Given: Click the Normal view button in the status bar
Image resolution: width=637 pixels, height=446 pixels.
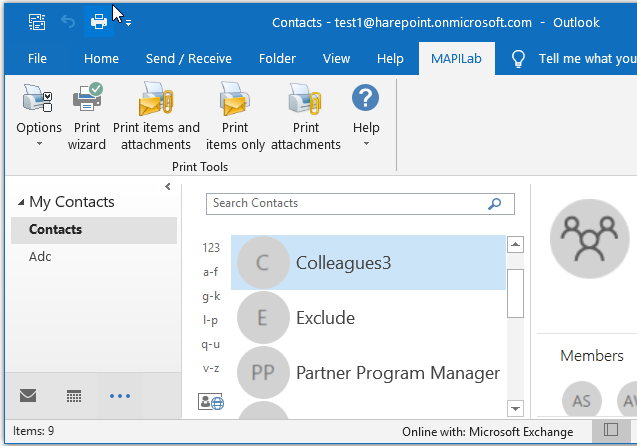Looking at the screenshot, I should click(611, 430).
